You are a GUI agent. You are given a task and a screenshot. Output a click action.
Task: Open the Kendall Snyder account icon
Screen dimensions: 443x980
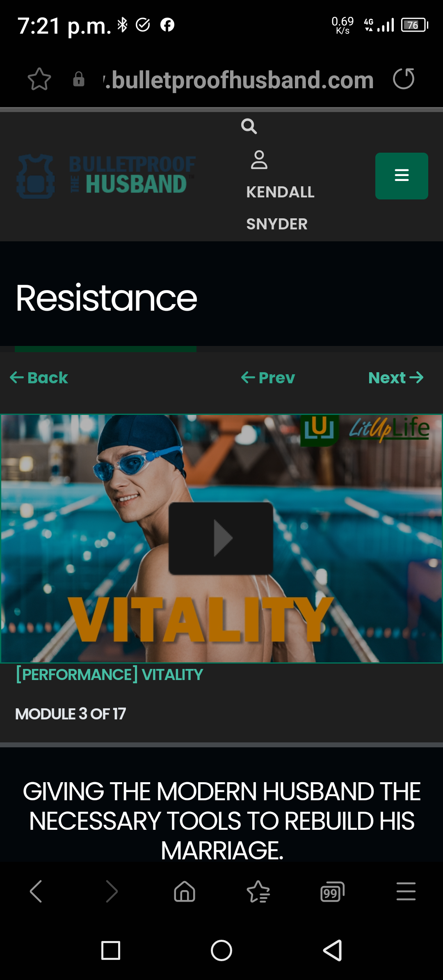pos(259,160)
